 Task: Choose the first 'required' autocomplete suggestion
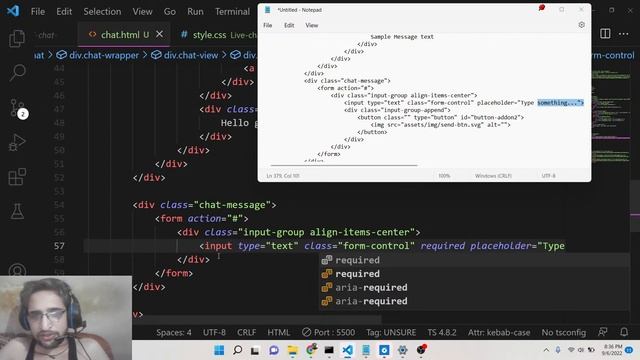(475, 260)
